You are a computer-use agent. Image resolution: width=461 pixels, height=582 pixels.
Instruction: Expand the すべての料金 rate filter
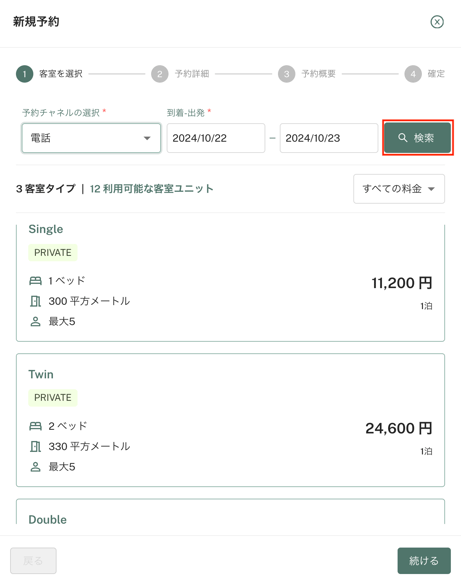coord(399,189)
